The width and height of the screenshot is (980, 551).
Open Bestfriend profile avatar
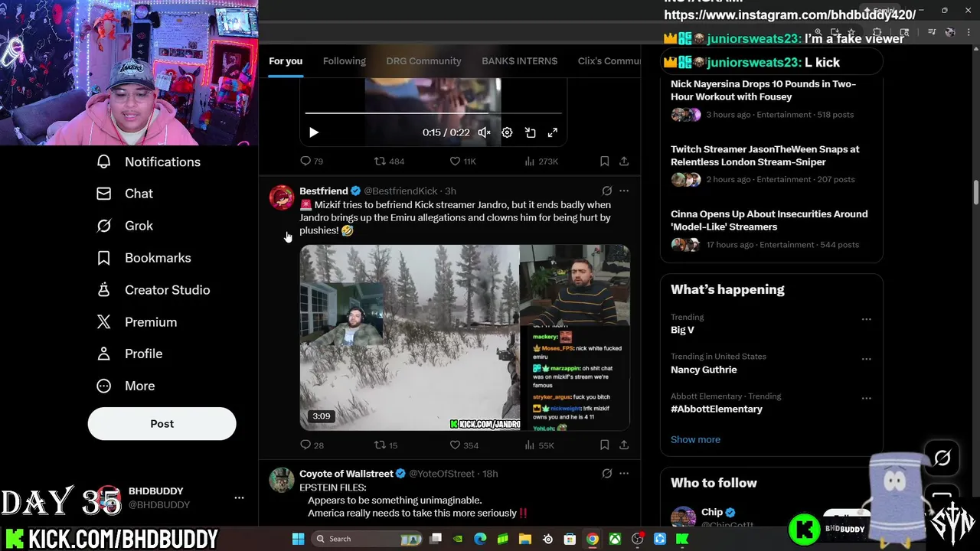click(x=282, y=197)
